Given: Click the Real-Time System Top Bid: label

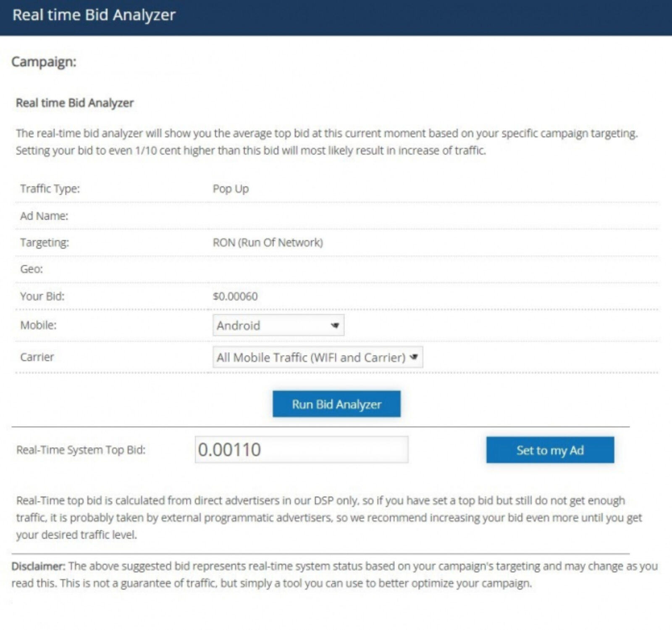Looking at the screenshot, I should (x=81, y=450).
